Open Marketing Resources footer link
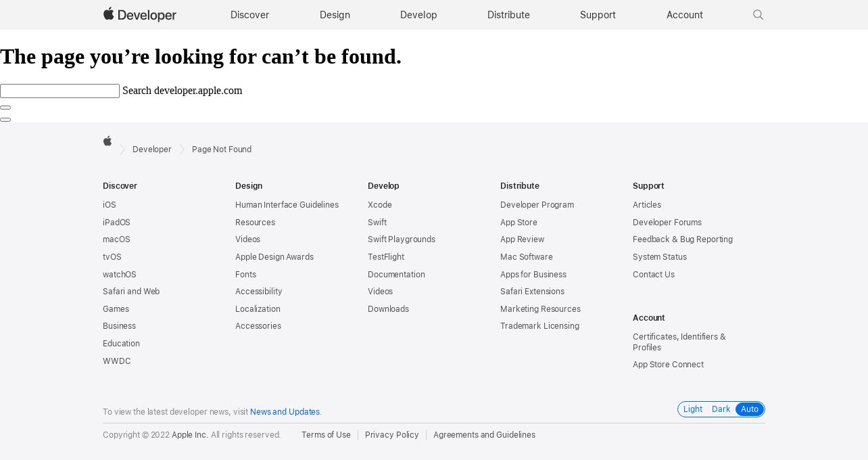Screen dimensions: 868x460 pyautogui.click(x=540, y=309)
